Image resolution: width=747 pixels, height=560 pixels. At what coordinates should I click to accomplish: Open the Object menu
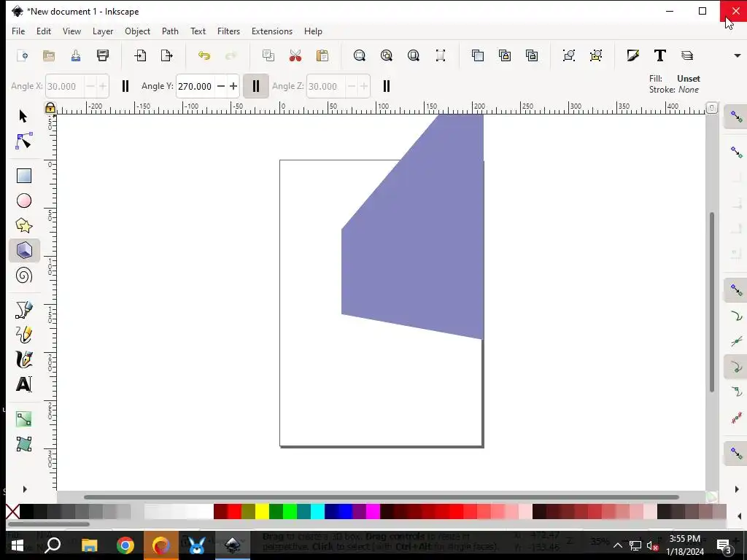[137, 31]
